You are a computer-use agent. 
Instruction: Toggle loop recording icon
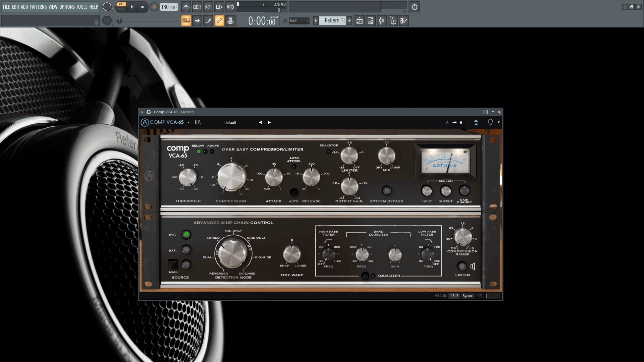click(230, 7)
